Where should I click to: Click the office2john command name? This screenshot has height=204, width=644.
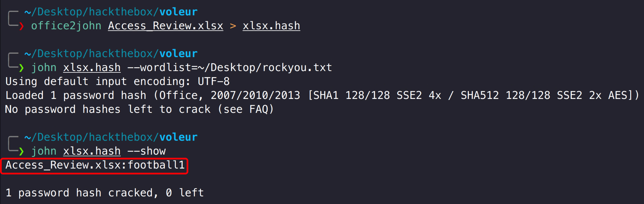66,26
